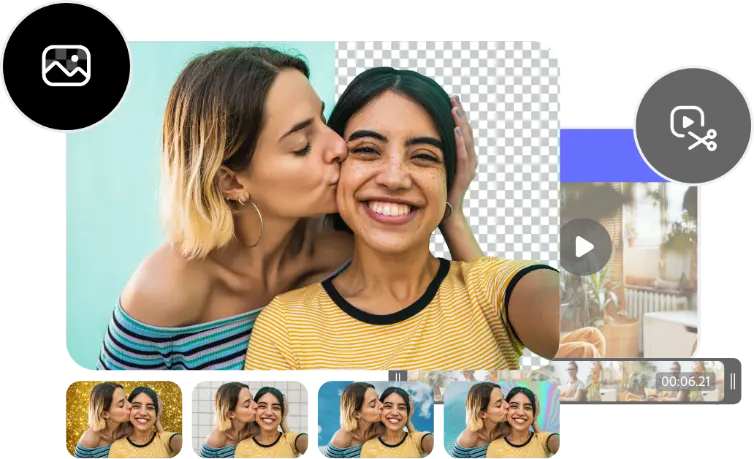Play the video with the round play button
The height and width of the screenshot is (459, 754).
(x=585, y=247)
